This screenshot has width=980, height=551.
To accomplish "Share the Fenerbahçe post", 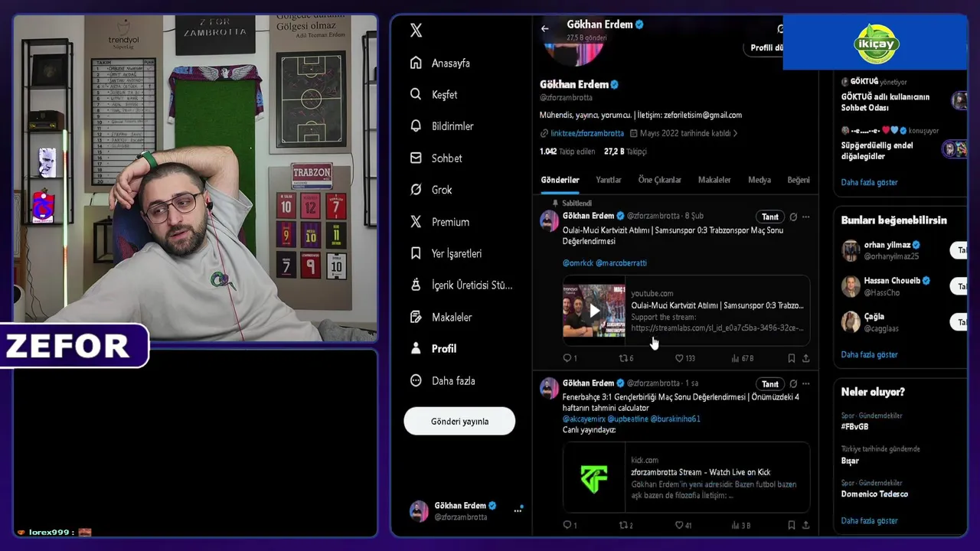I will [x=805, y=525].
